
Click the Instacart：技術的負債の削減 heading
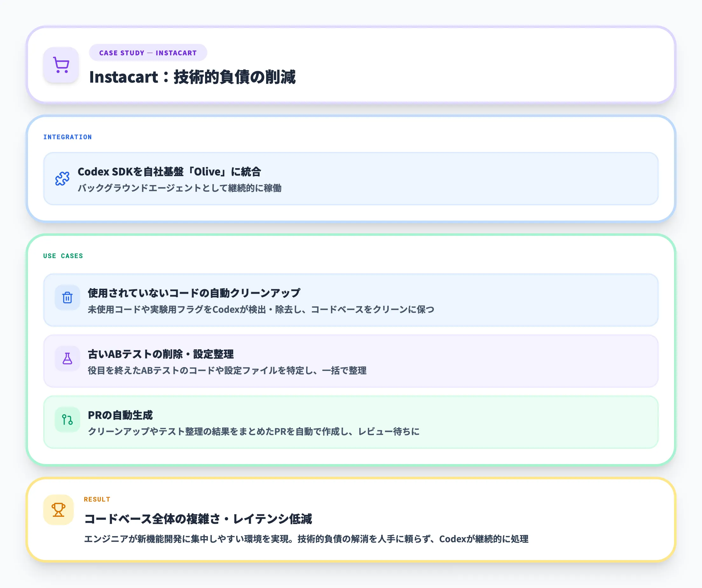(195, 77)
